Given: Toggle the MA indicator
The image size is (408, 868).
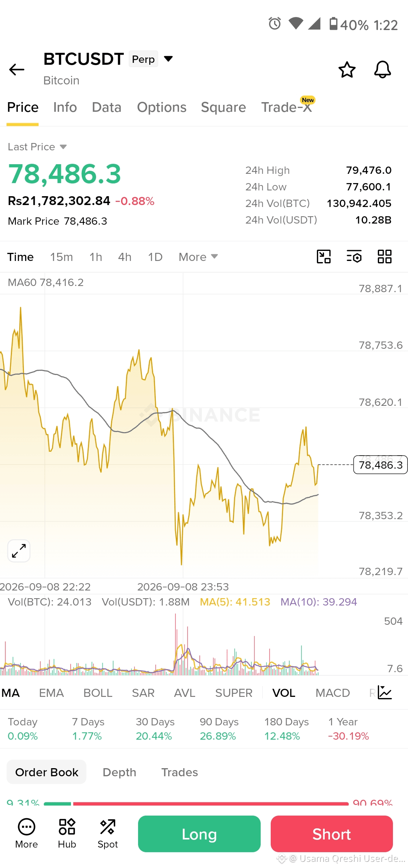Looking at the screenshot, I should click(x=10, y=693).
